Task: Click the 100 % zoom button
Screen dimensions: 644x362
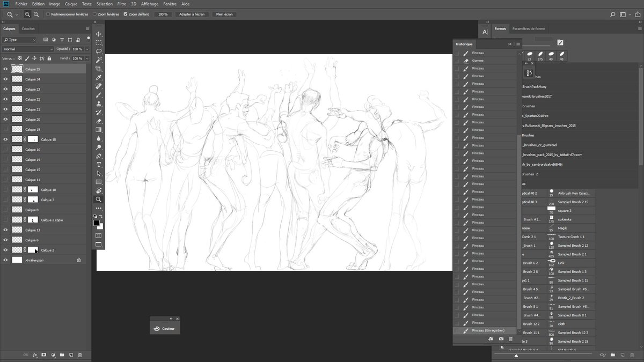Action: (x=163, y=14)
